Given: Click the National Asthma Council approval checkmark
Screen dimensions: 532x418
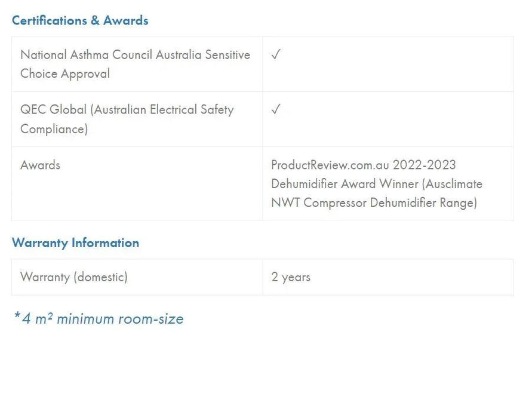Looking at the screenshot, I should [275, 55].
